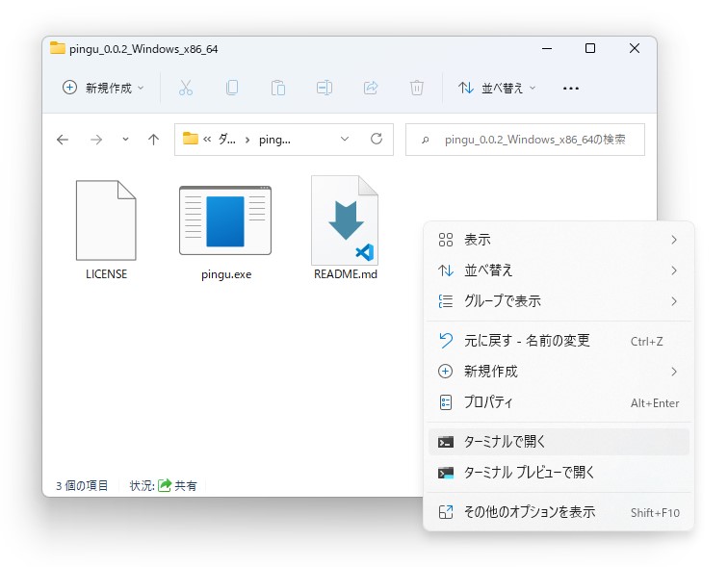Image resolution: width=728 pixels, height=567 pixels.
Task: Select the pingu.exe application icon
Action: point(225,220)
